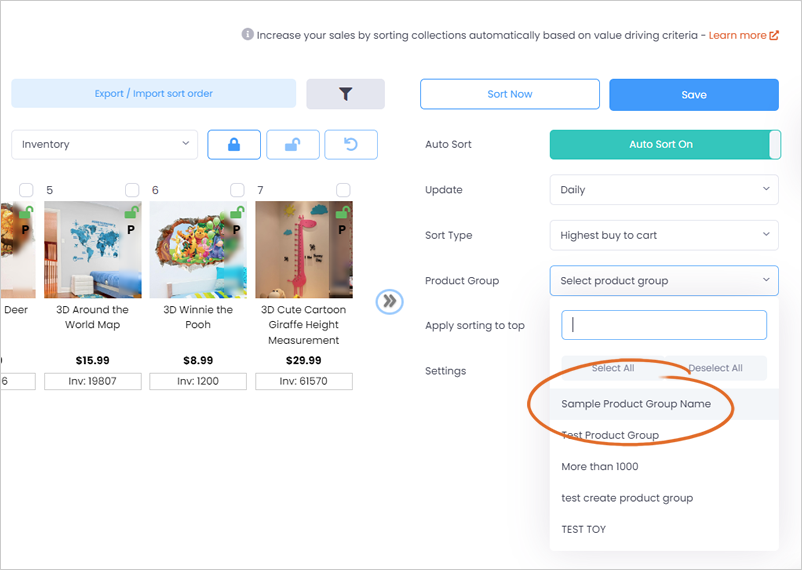Click the blue lock icon button
The image size is (802, 570).
click(x=234, y=144)
